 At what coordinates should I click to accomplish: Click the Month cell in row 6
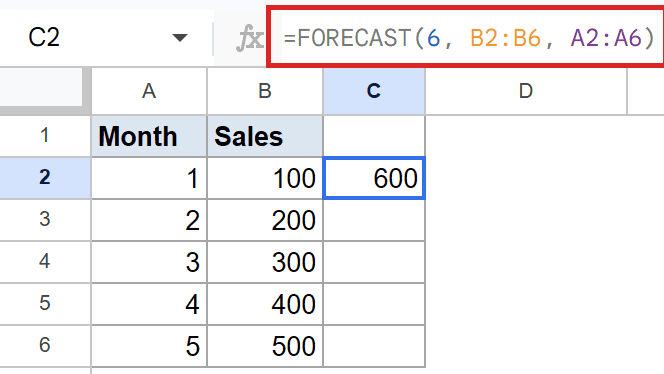(149, 345)
